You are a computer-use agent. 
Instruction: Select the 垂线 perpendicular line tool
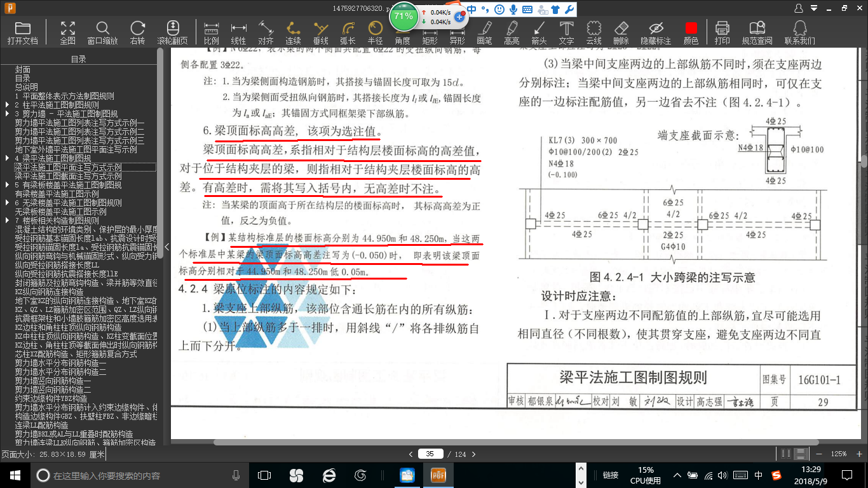321,32
